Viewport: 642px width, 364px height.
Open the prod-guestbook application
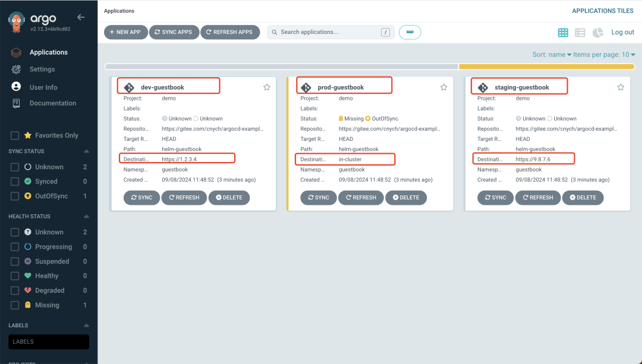[341, 87]
